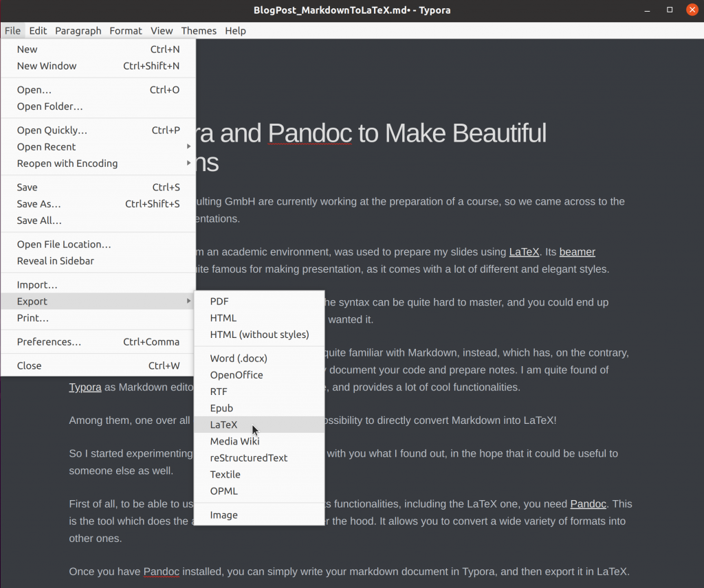This screenshot has height=588, width=704.
Task: Select Textile export format
Action: point(259,475)
